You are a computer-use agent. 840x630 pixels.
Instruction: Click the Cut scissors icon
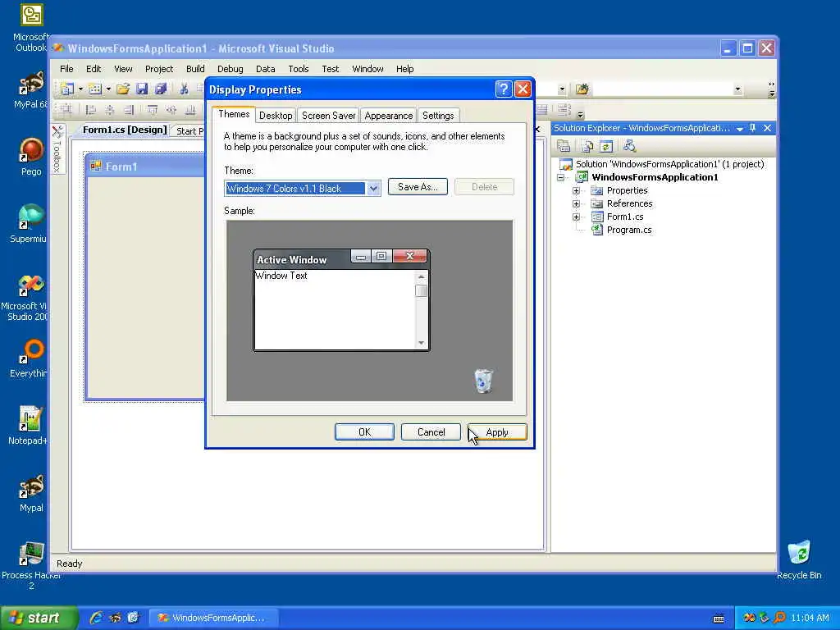184,89
